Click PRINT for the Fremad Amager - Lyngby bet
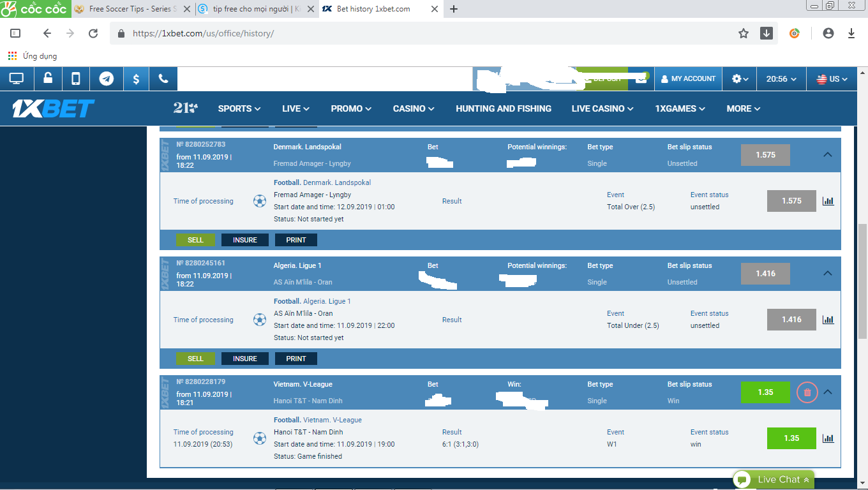The width and height of the screenshot is (868, 490). pyautogui.click(x=296, y=240)
